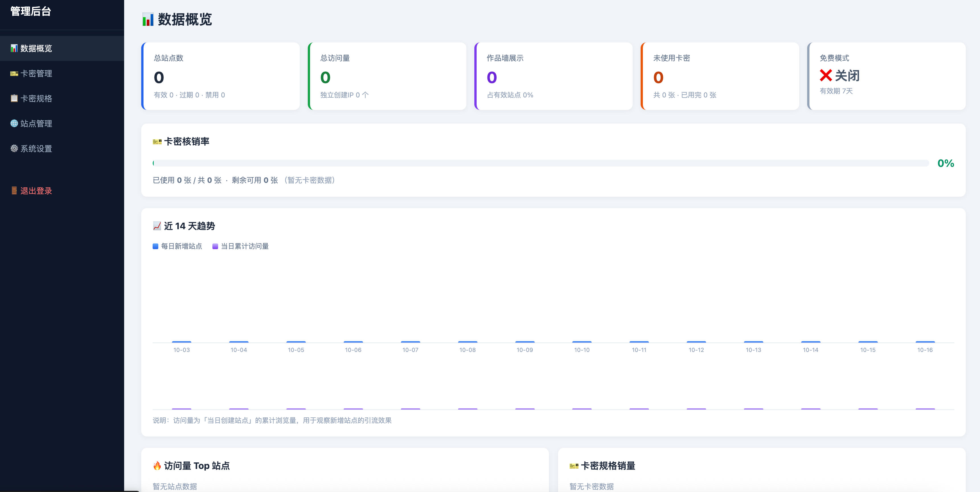Click the 0% percentage next to progress bar
The image size is (980, 492).
[946, 163]
